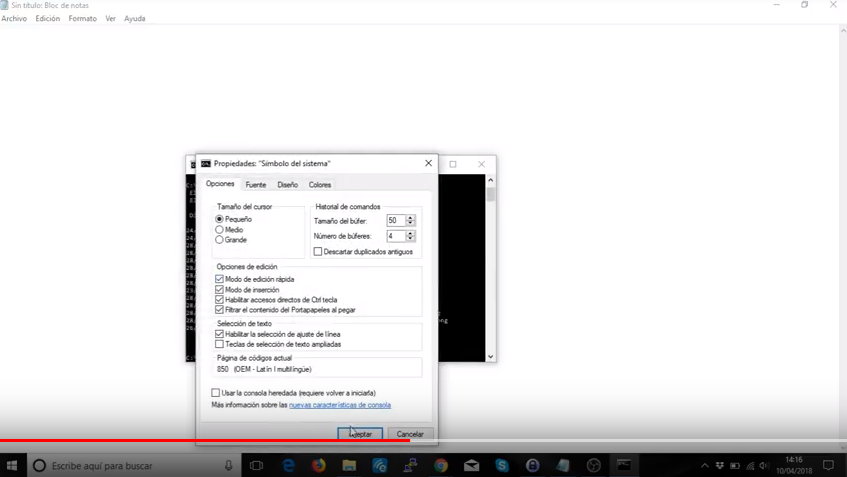Open File Explorer in the taskbar
This screenshot has height=477, width=847.
coord(349,466)
